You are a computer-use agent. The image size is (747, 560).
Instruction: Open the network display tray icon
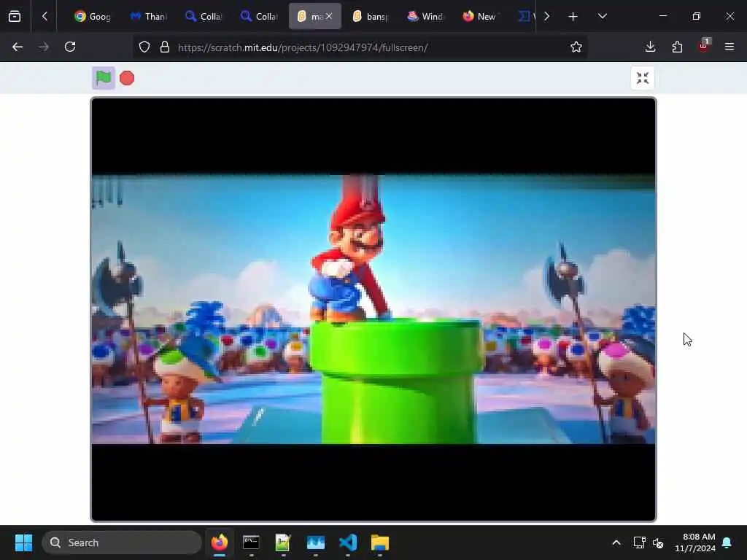click(639, 542)
